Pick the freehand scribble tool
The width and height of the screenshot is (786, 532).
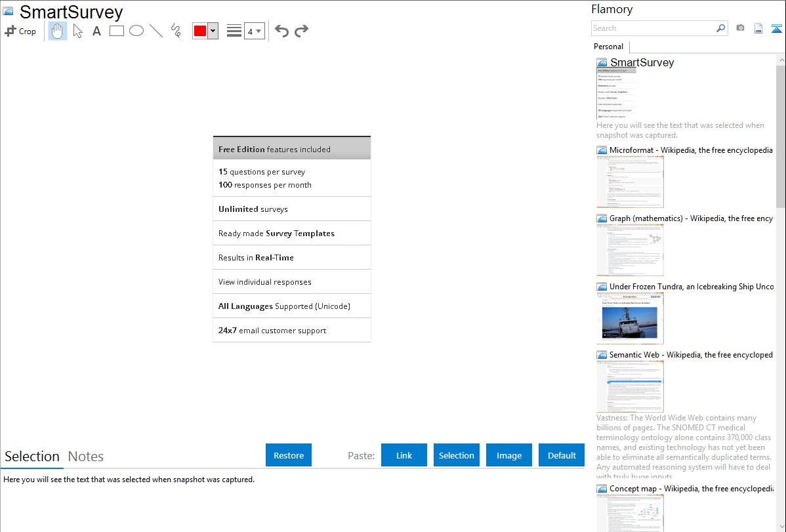176,31
